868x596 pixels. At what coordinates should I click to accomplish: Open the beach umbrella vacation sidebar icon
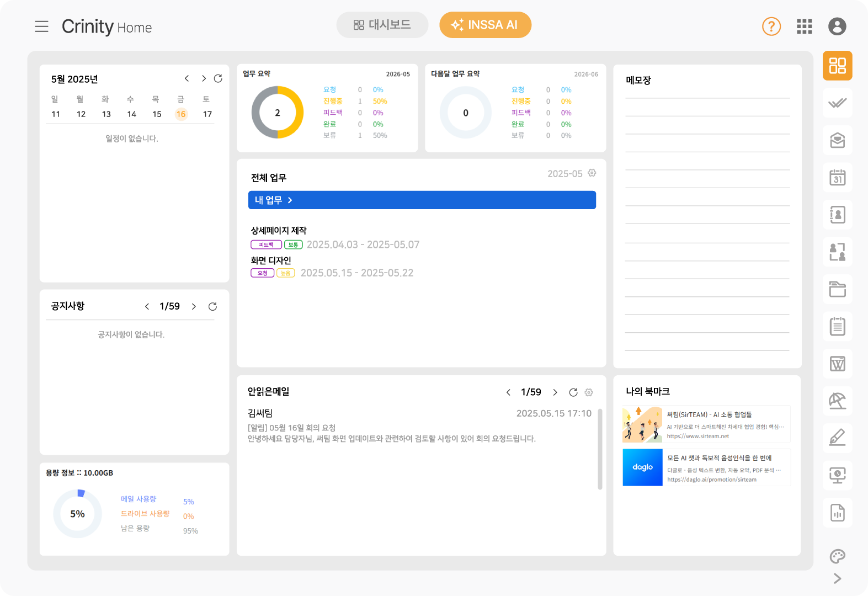pyautogui.click(x=837, y=401)
